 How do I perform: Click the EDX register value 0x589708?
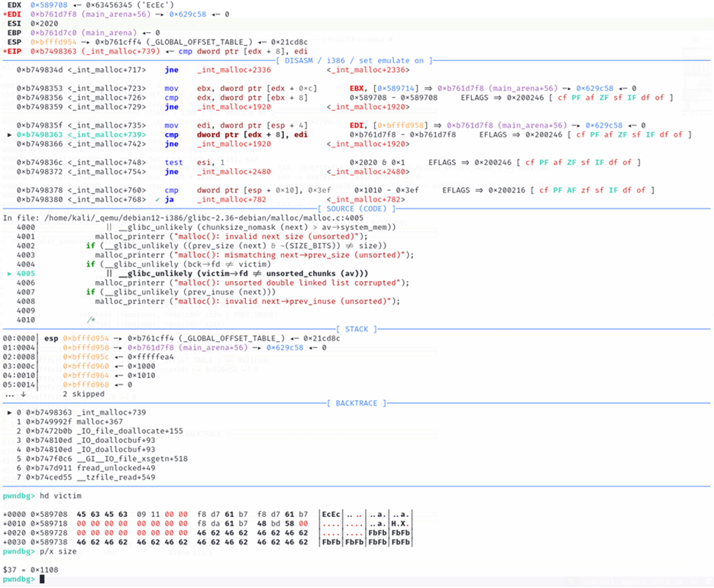point(49,5)
